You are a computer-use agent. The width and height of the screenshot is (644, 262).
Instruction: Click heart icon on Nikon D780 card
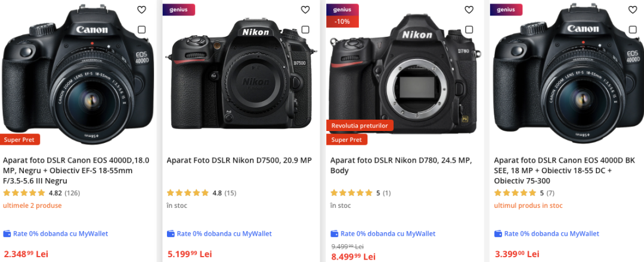[x=469, y=10]
